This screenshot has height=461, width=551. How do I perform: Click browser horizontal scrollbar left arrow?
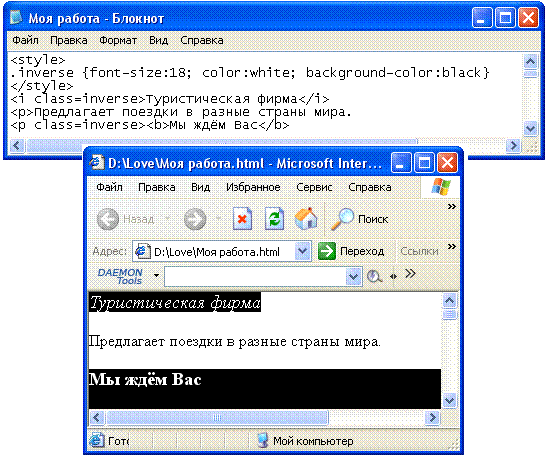click(x=96, y=417)
